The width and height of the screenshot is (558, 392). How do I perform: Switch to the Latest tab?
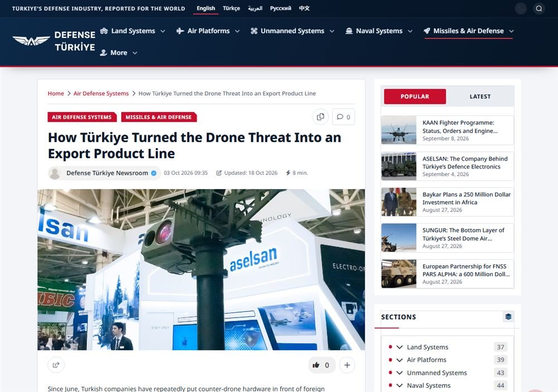(480, 96)
